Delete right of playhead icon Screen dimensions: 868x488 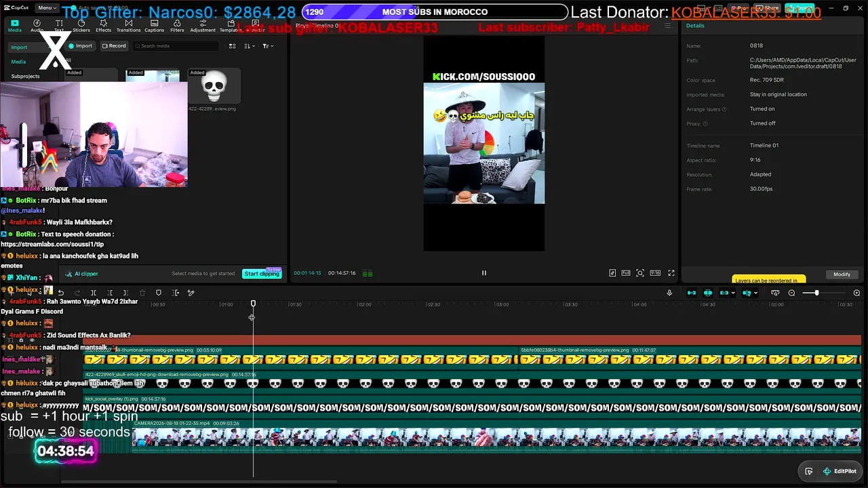point(125,293)
